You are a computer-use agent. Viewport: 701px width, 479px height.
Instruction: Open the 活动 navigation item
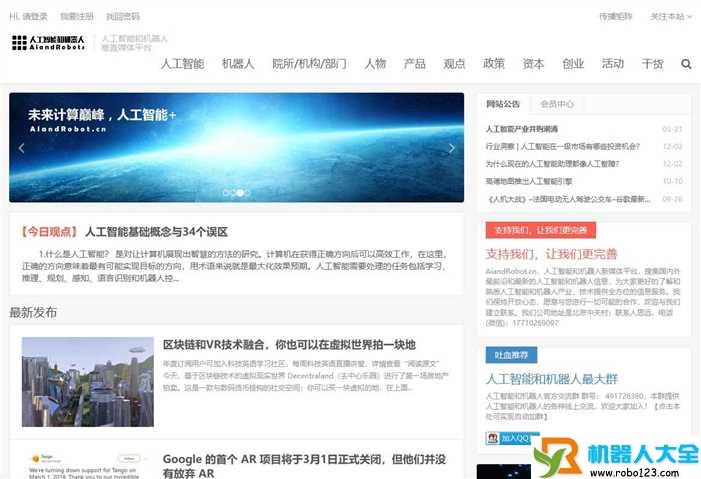[612, 64]
